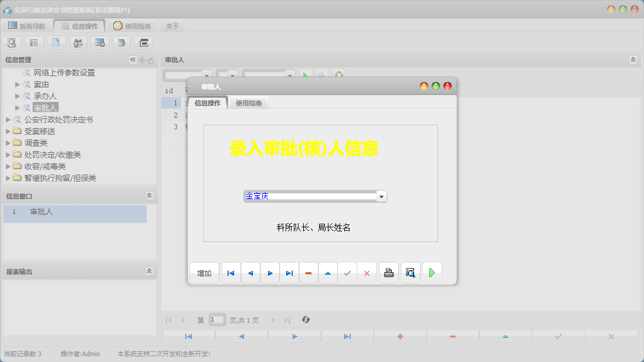Go to the previous record in dialog

pyautogui.click(x=250, y=272)
